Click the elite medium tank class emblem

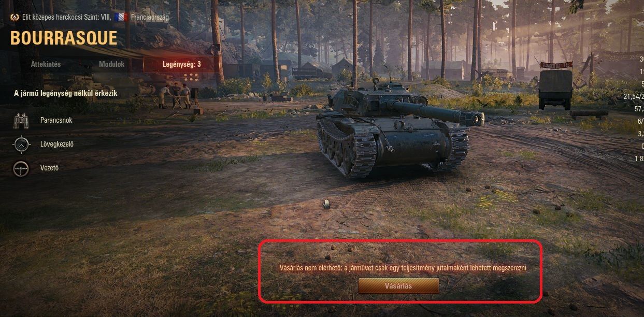pyautogui.click(x=15, y=17)
